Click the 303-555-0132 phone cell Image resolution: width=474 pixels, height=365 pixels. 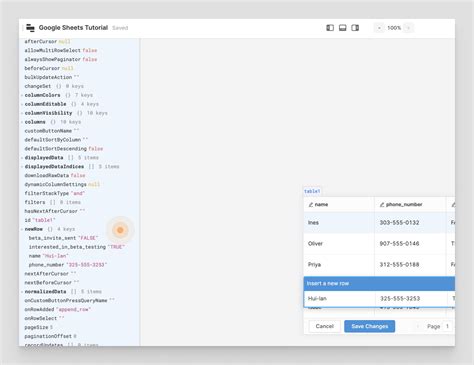pyautogui.click(x=410, y=223)
